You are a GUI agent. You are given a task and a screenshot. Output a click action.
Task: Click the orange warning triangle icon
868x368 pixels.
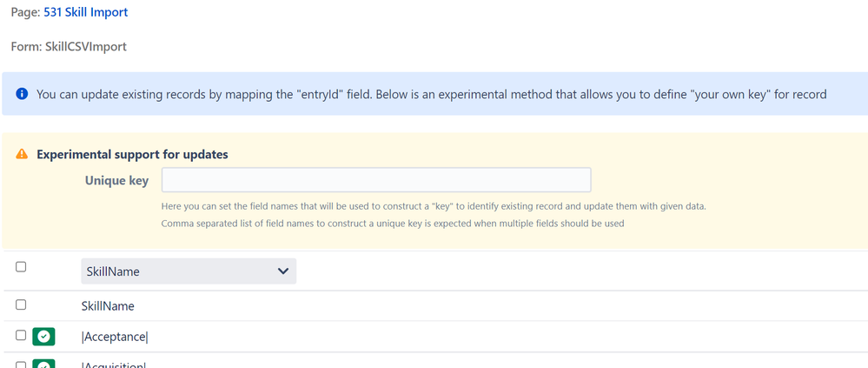coord(22,154)
